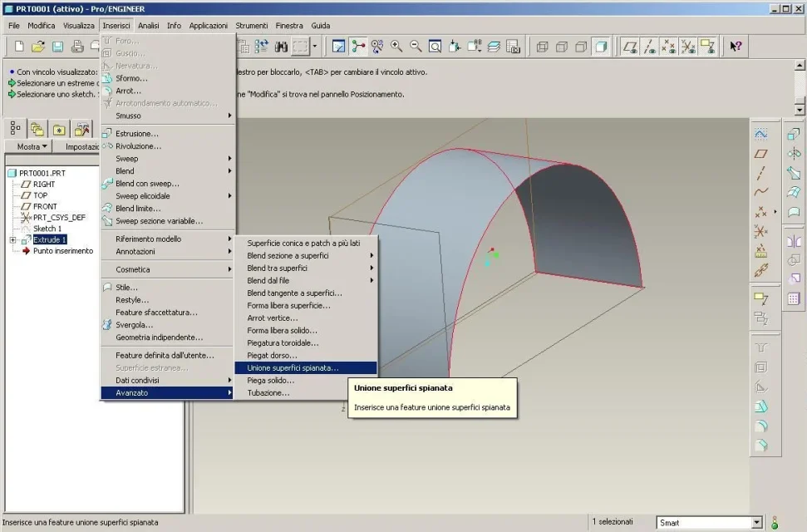Click the model tree tab icon
The width and height of the screenshot is (807, 532).
pyautogui.click(x=15, y=129)
